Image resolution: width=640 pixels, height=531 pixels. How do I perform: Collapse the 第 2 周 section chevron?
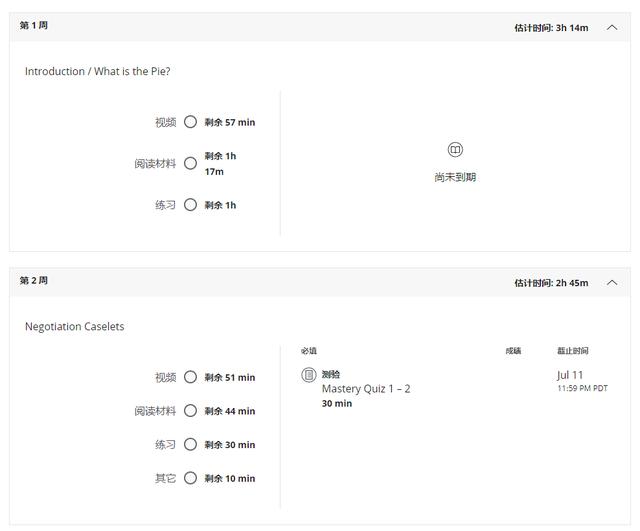coord(612,282)
